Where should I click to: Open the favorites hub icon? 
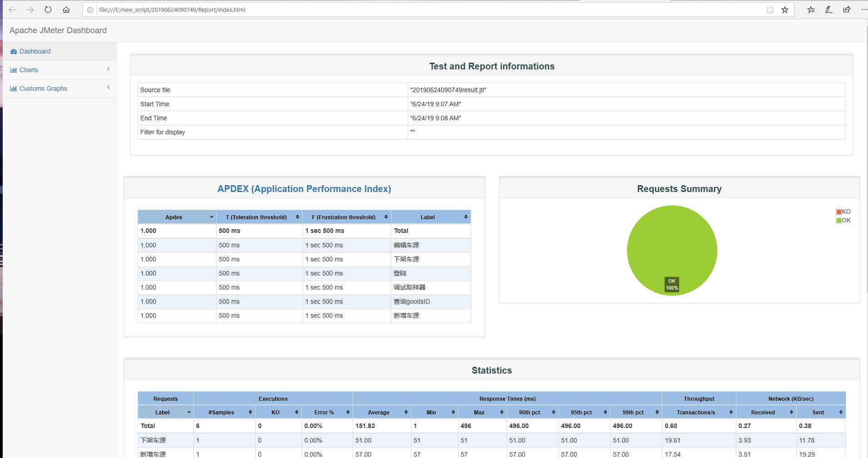[x=811, y=10]
